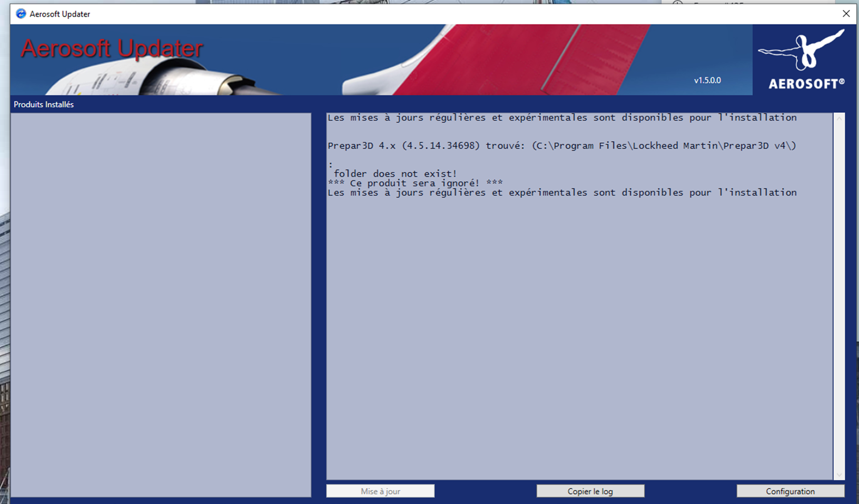Click the last 'Les mises à jours' log line
859x504 pixels.
562,193
